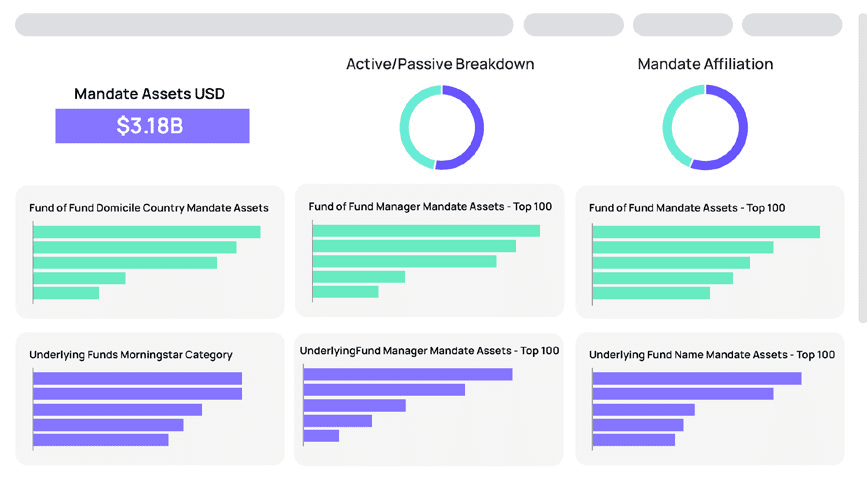Click the Mandate Affiliation title
867x488 pixels.
[x=705, y=64]
